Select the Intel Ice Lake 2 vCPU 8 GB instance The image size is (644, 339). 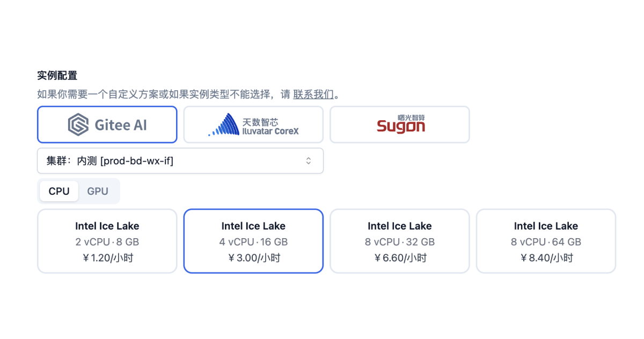point(107,241)
